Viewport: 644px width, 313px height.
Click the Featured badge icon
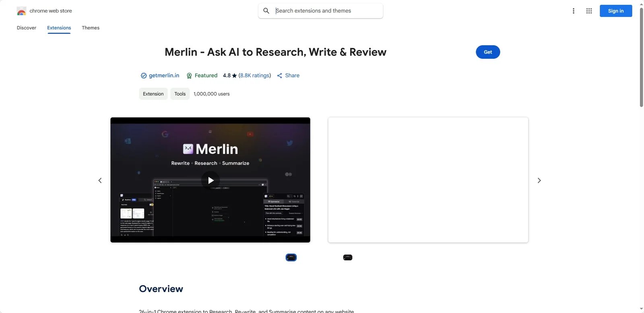[x=189, y=75]
